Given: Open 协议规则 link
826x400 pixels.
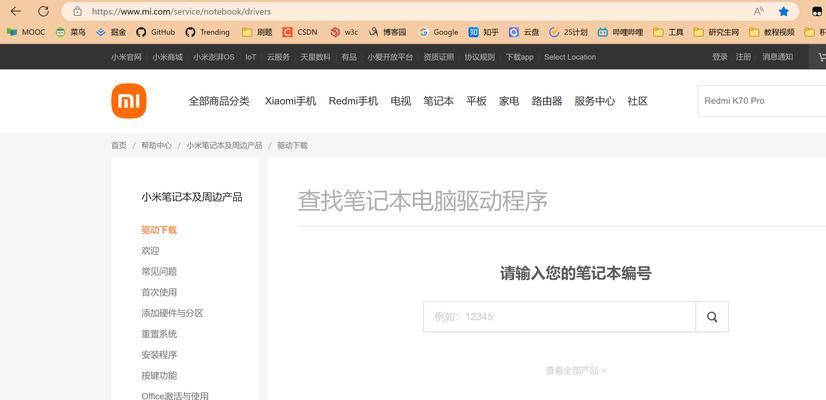Looking at the screenshot, I should (480, 57).
